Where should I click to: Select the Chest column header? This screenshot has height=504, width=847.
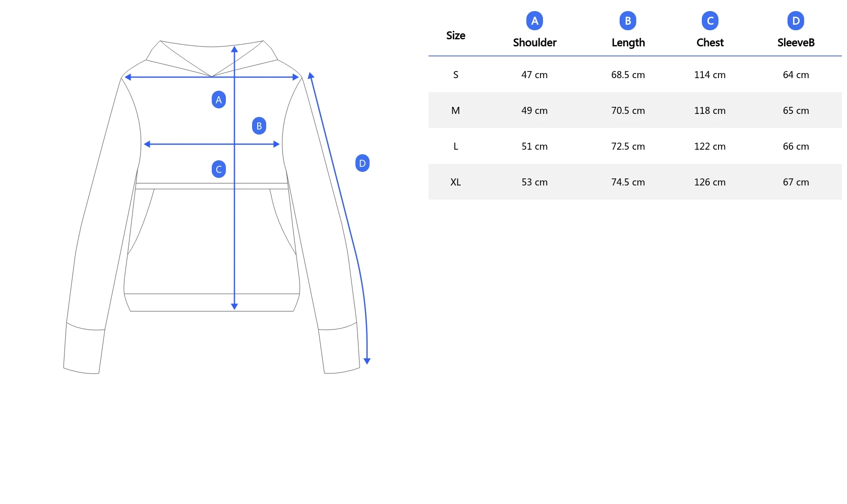(x=710, y=43)
